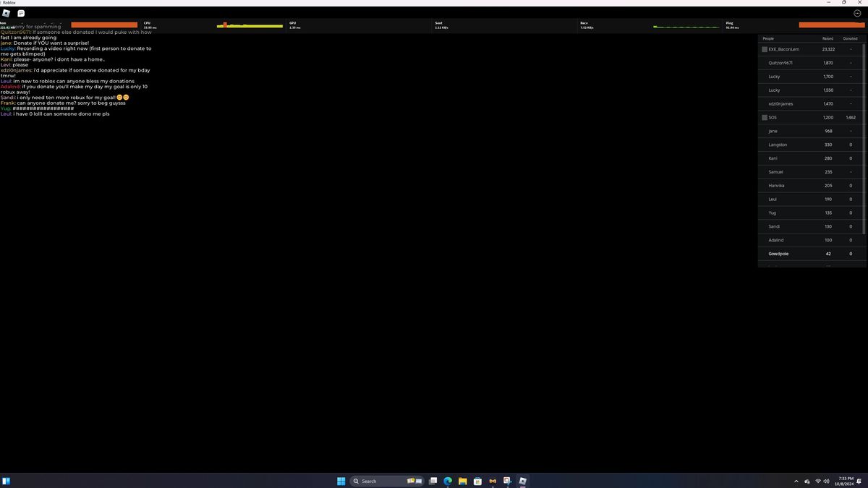Open the clock and date panel
The width and height of the screenshot is (868, 488).
point(846,481)
